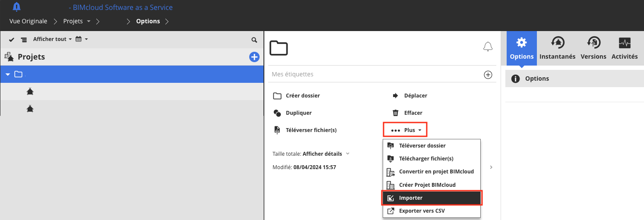The width and height of the screenshot is (644, 220).
Task: Click the Créer dossier button
Action: pos(297,95)
